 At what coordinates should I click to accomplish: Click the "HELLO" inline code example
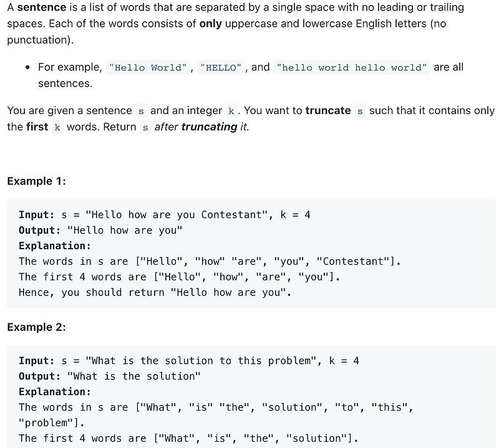click(221, 67)
